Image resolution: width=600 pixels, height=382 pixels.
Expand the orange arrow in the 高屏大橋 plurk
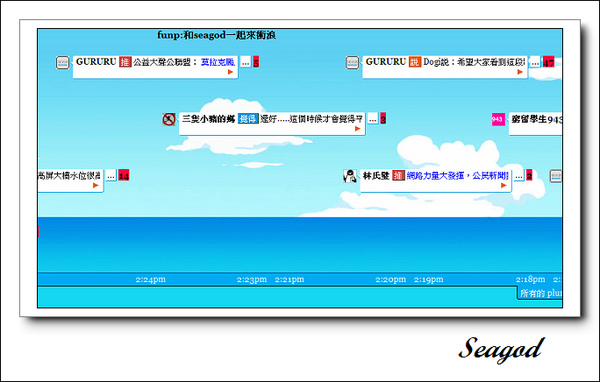tap(96, 186)
